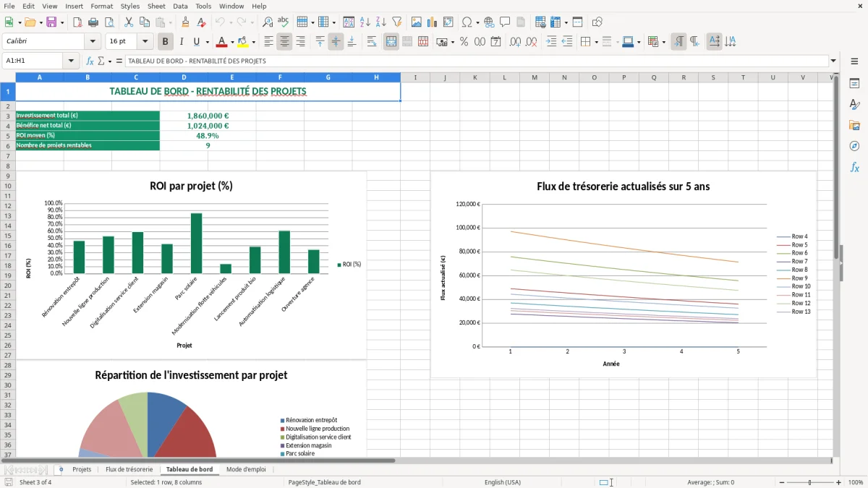
Task: Open the Sheet menu
Action: pyautogui.click(x=156, y=6)
